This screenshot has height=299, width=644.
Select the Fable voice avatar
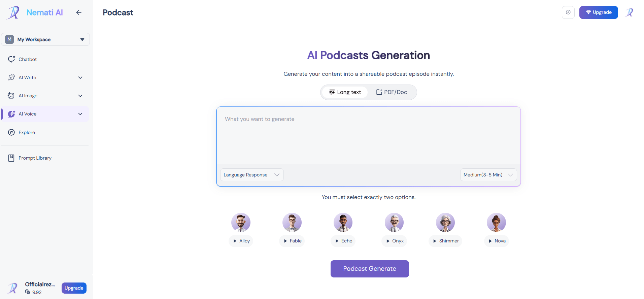(x=292, y=223)
